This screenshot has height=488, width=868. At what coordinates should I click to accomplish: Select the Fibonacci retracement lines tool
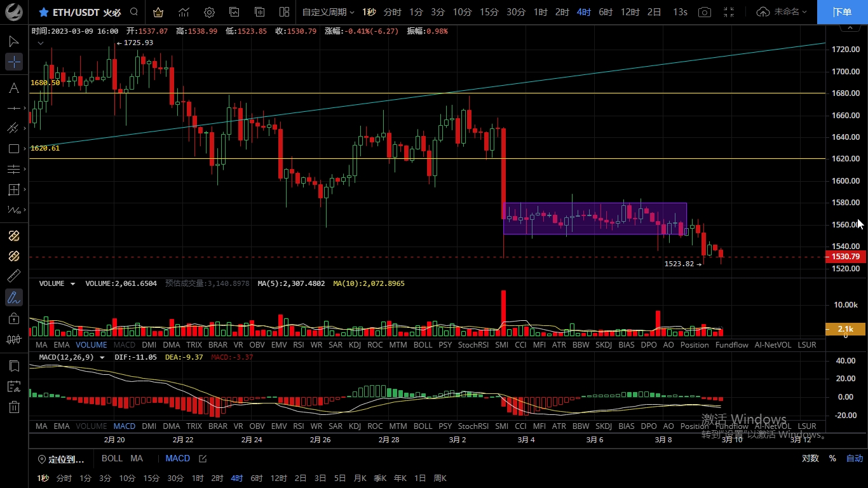click(x=13, y=169)
